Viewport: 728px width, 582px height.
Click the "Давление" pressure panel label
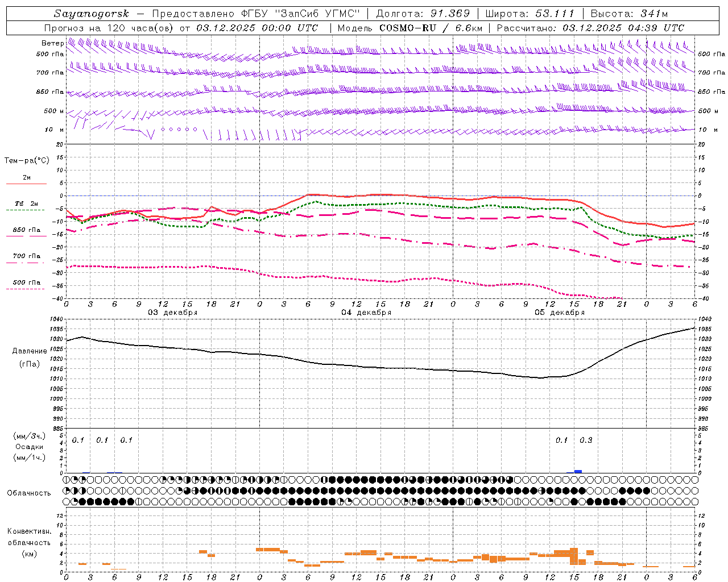pyautogui.click(x=30, y=351)
